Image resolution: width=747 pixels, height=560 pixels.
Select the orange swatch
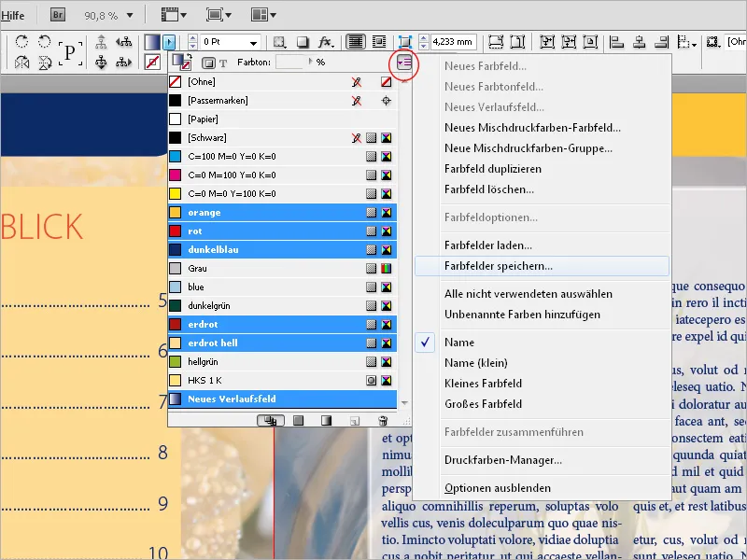pos(283,213)
